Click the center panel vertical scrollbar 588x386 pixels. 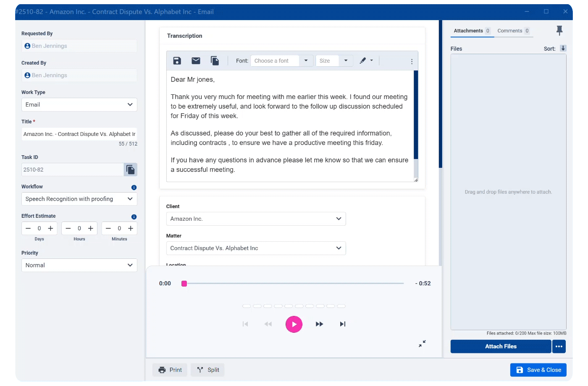pos(441,94)
